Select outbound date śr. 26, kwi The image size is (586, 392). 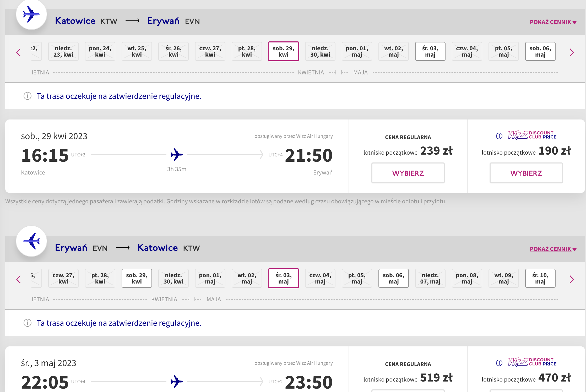(173, 51)
